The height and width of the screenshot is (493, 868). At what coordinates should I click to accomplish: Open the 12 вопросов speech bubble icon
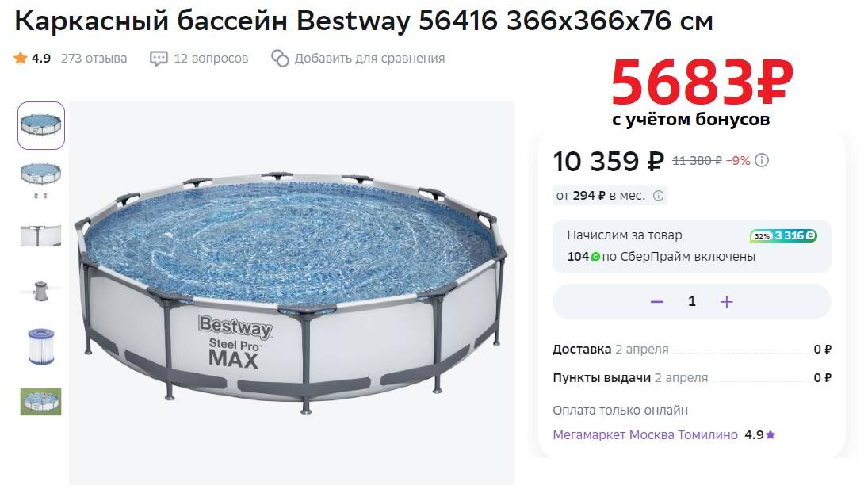point(159,59)
